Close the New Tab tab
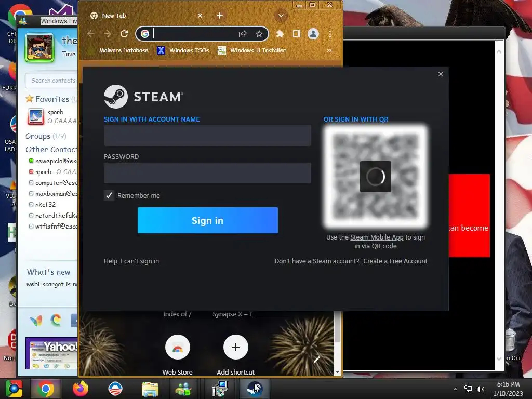 point(200,16)
